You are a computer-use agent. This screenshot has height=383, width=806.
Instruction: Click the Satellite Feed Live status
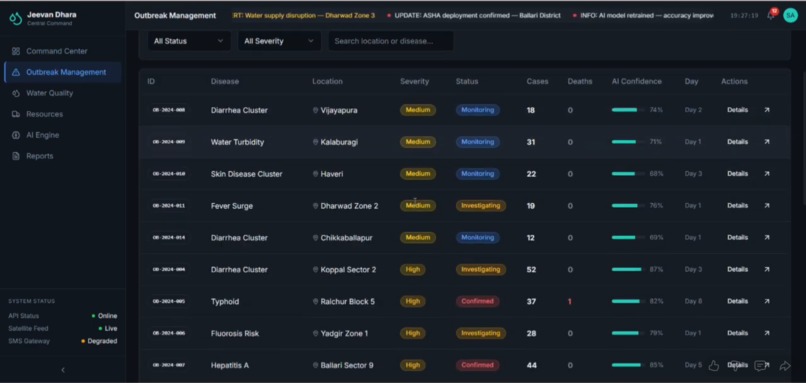[x=108, y=329]
